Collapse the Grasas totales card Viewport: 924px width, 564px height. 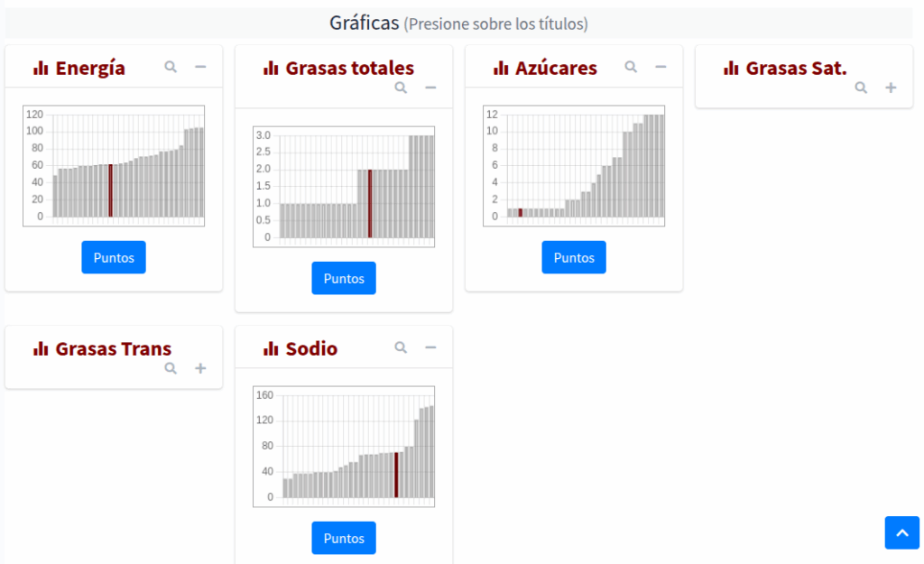(430, 88)
